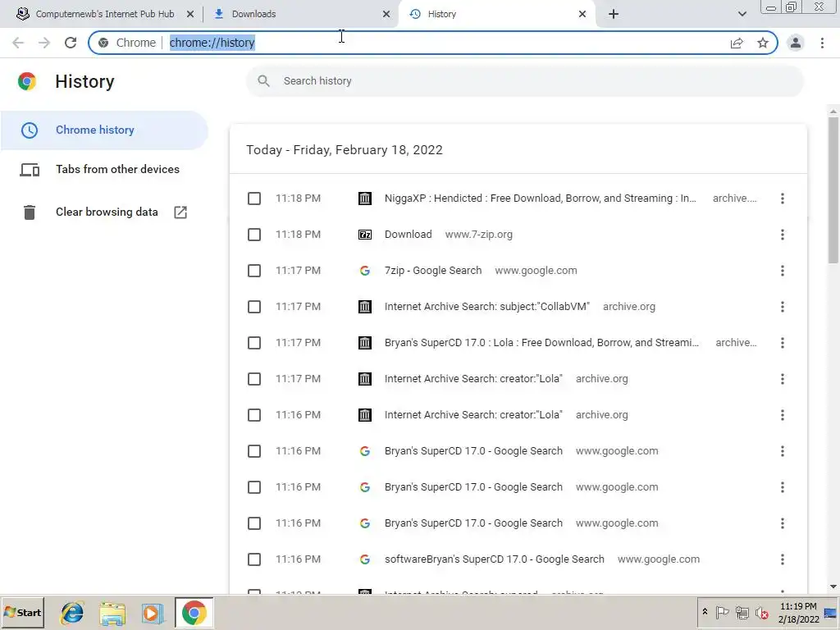
Task: Click the scrollbar down arrow
Action: [x=833, y=587]
